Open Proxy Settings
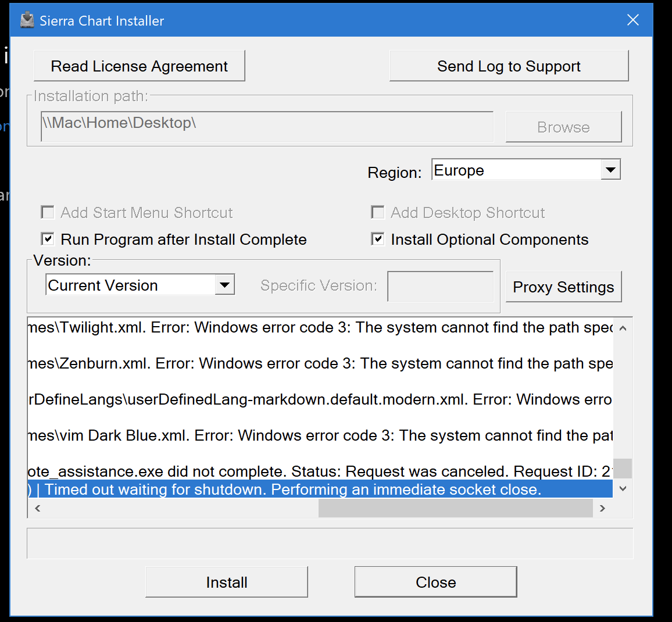 tap(563, 287)
